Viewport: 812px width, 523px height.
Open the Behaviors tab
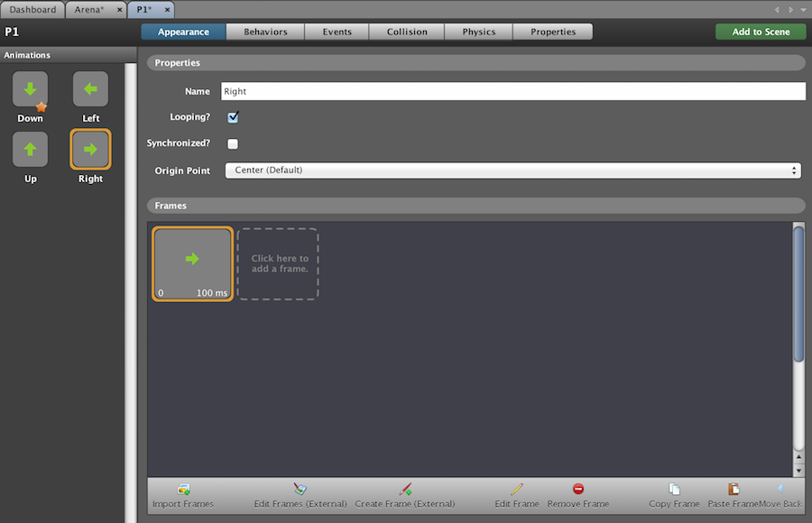click(265, 32)
